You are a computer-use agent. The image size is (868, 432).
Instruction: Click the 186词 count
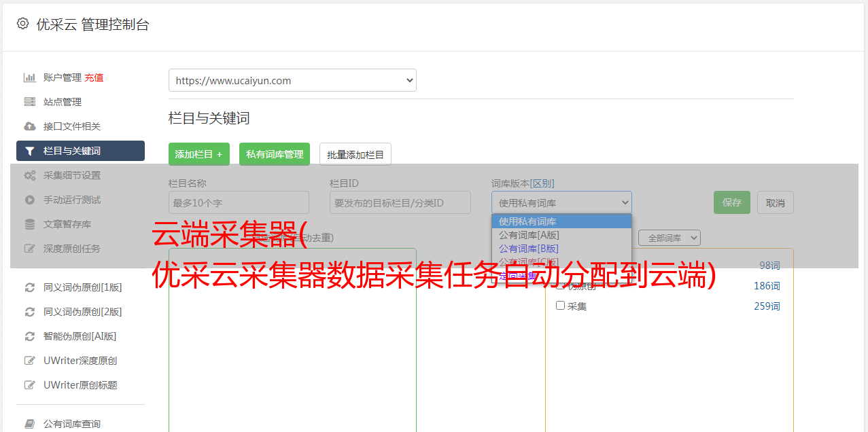click(767, 286)
